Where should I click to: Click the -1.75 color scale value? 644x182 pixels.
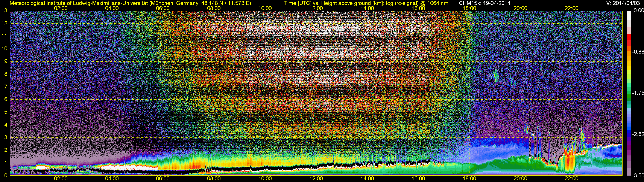click(x=638, y=93)
